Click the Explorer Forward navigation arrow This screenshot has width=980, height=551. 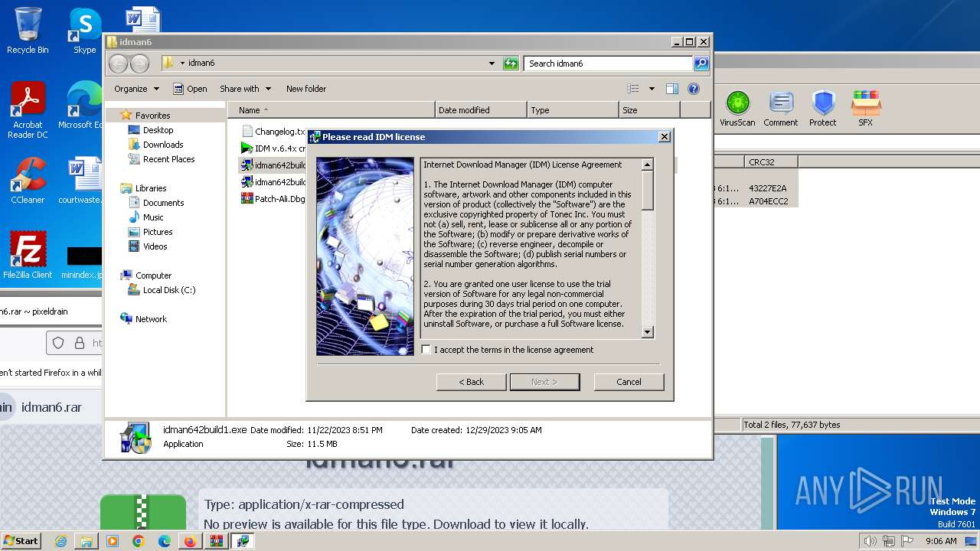point(139,64)
